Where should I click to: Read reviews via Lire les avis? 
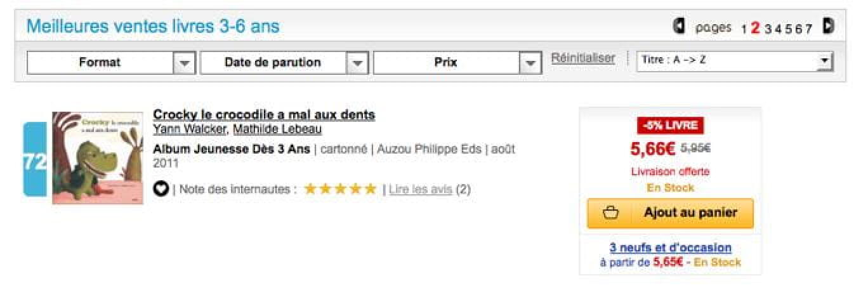(x=420, y=189)
